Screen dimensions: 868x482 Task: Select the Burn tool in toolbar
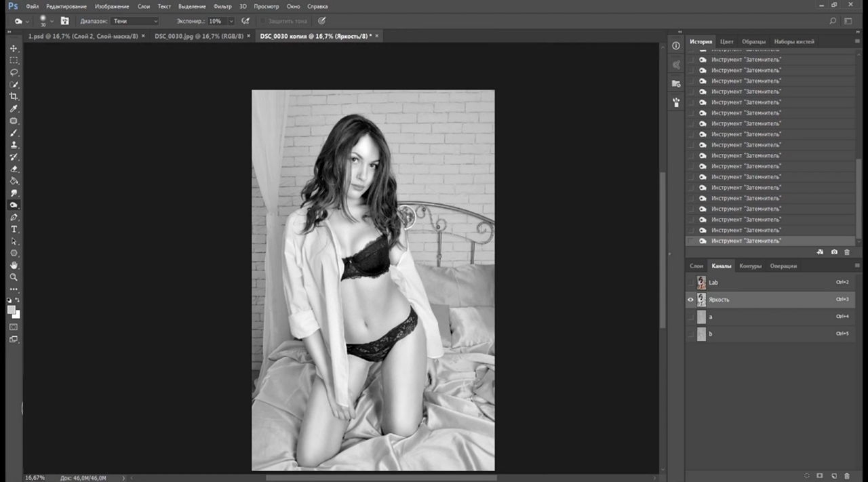[x=14, y=205]
